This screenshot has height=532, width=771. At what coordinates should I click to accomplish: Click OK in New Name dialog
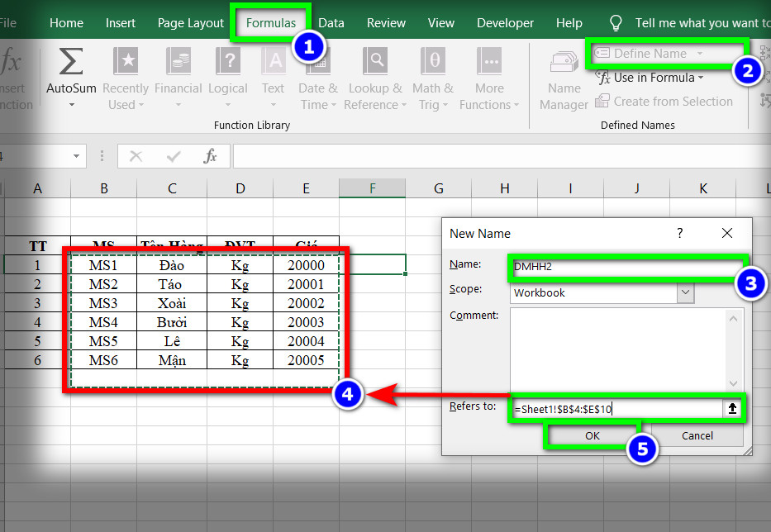(592, 435)
